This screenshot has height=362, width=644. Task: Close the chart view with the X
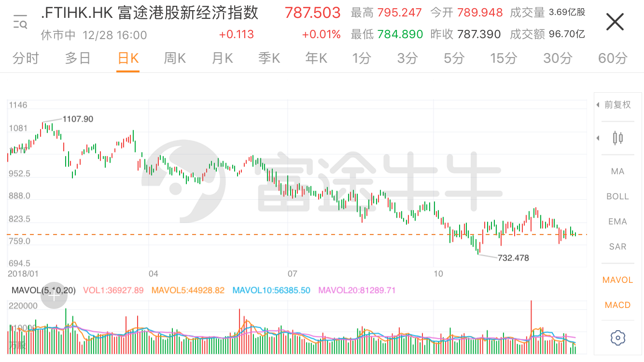tap(615, 22)
